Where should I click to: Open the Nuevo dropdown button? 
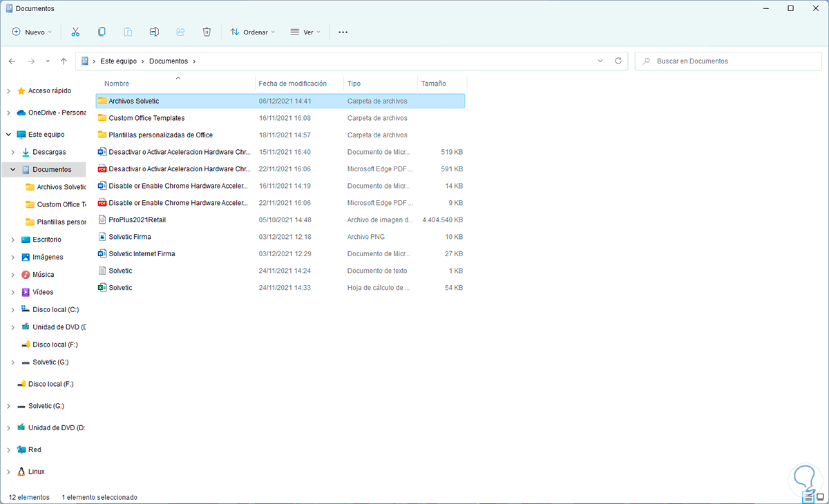pos(32,32)
